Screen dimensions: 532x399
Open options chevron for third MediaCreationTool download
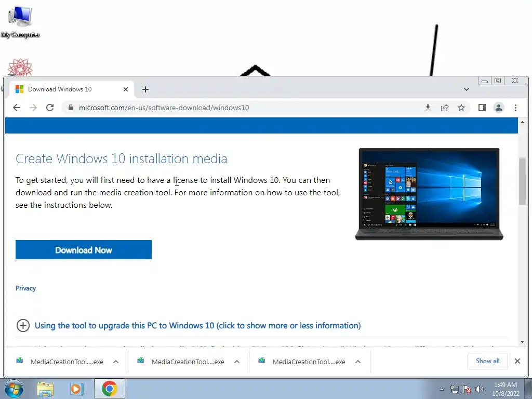point(357,362)
